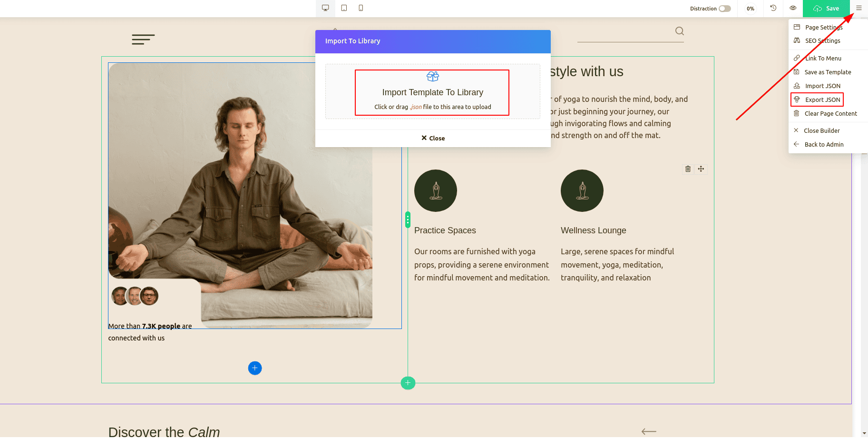868x439 pixels.
Task: Click the green column resize handle
Action: pyautogui.click(x=408, y=219)
